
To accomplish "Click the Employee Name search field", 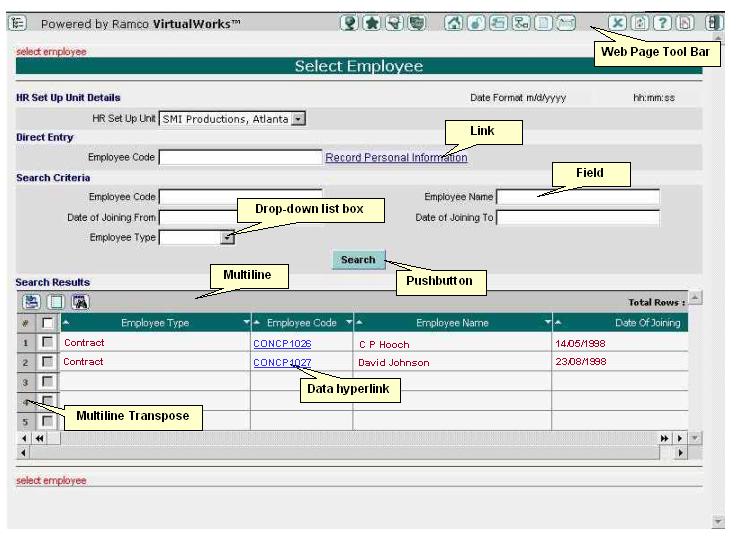I will point(578,197).
